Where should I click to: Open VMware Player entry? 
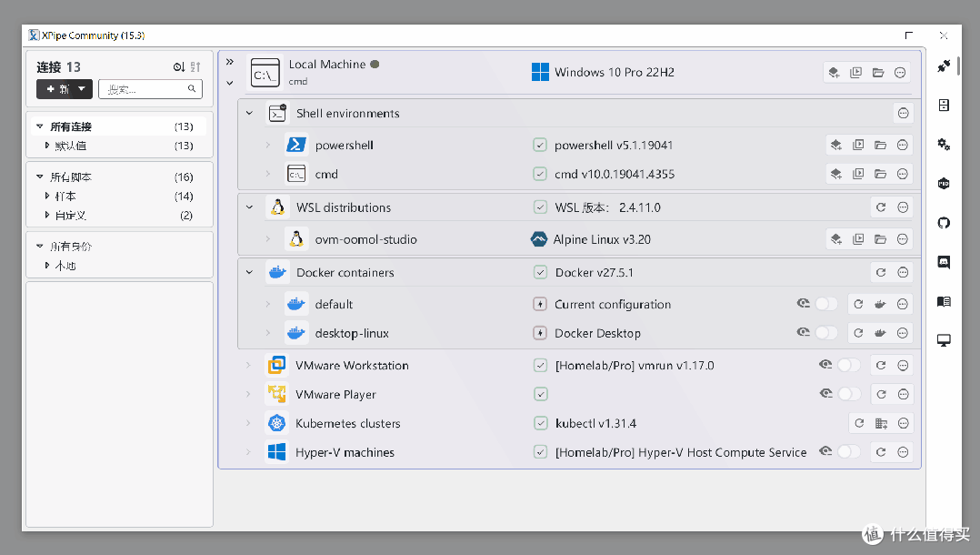pos(335,395)
